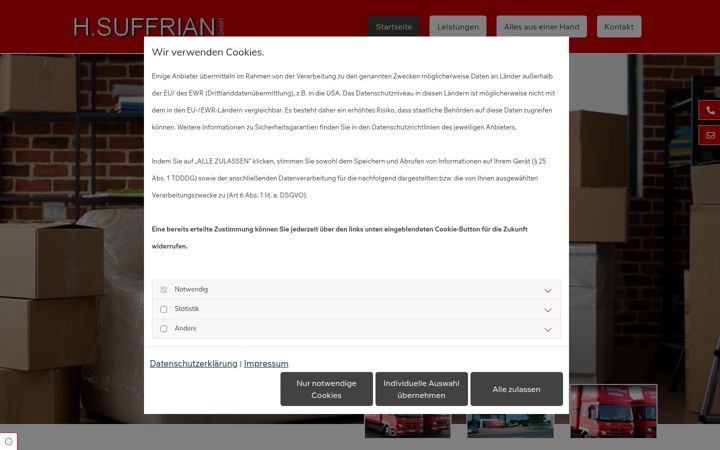Click the phone contact icon
Viewport: 720px width, 450px height.
[710, 111]
